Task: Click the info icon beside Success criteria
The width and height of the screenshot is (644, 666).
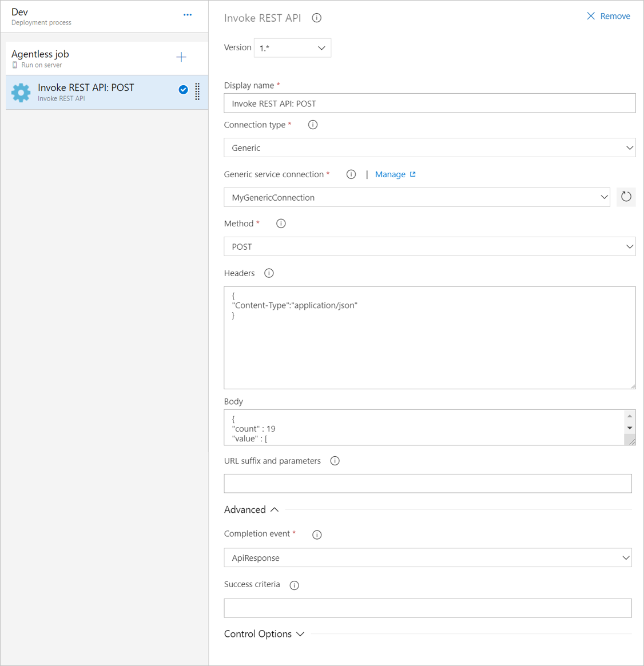Action: [x=294, y=585]
